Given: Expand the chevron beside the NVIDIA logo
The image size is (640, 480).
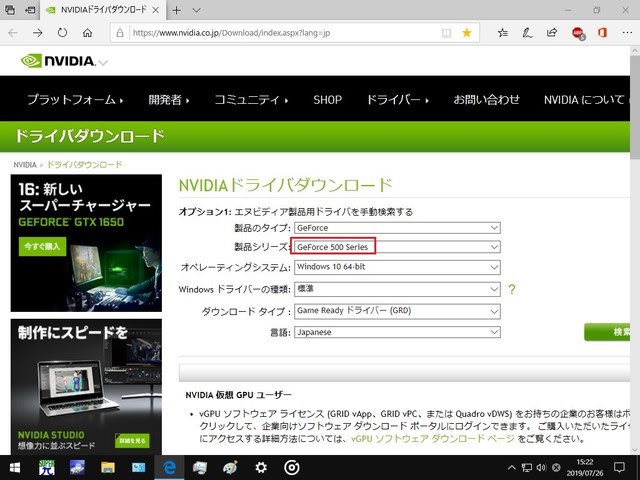Looking at the screenshot, I should (x=103, y=63).
